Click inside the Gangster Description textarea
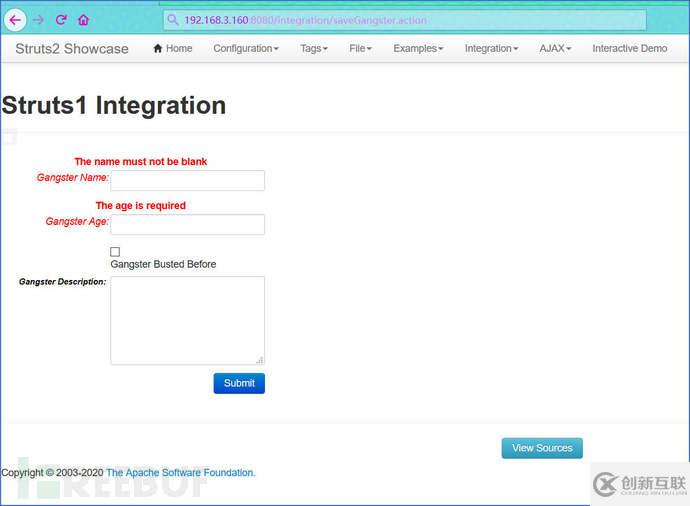Viewport: 690px width, 506px height. (187, 320)
